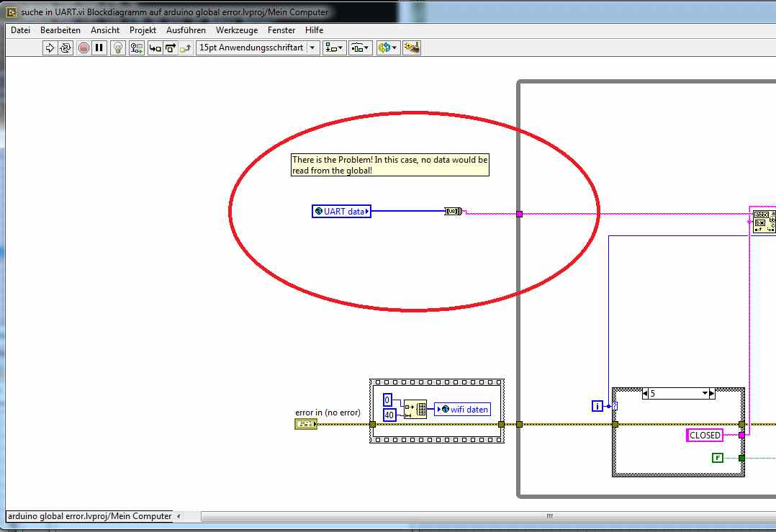This screenshot has height=532, width=776.
Task: Click the loop iteration terminal i
Action: [x=597, y=406]
